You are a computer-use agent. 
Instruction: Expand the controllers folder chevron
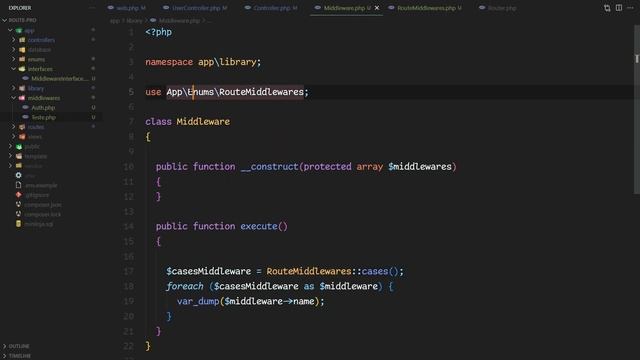tap(13, 40)
